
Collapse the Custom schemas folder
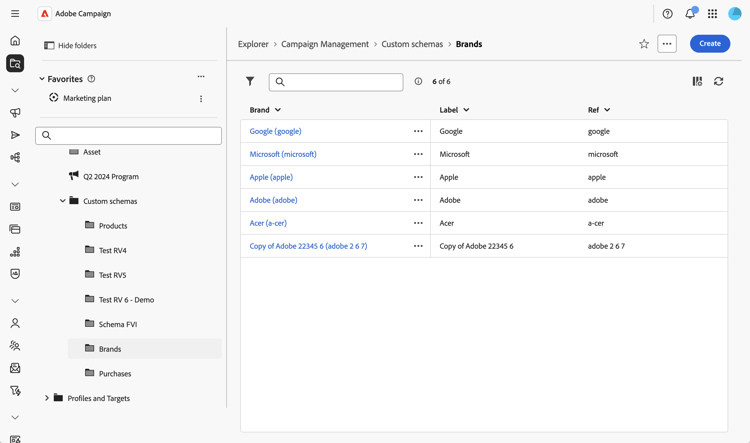(x=62, y=201)
